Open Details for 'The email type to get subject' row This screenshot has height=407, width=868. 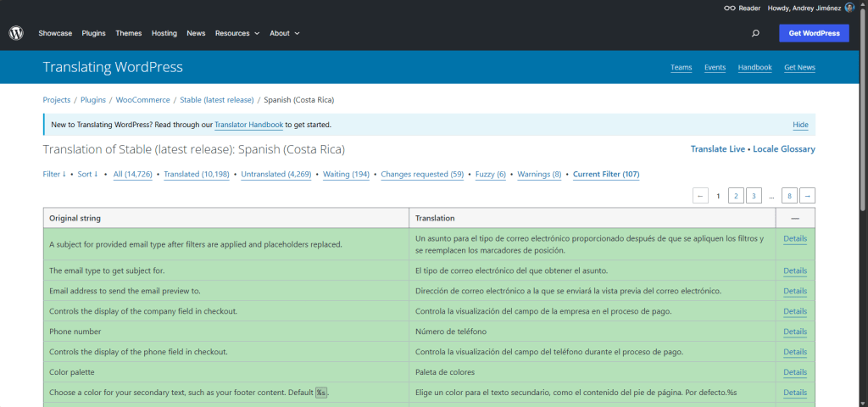[x=795, y=270]
